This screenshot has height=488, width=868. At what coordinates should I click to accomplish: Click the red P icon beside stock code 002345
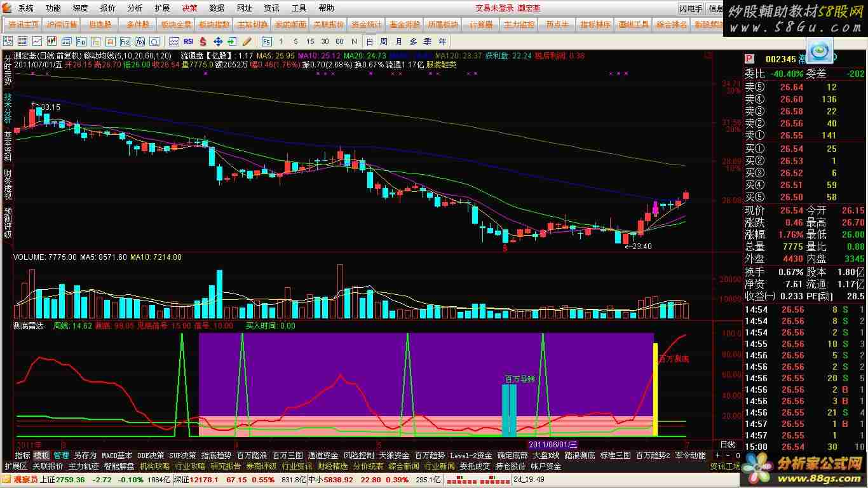coord(750,59)
